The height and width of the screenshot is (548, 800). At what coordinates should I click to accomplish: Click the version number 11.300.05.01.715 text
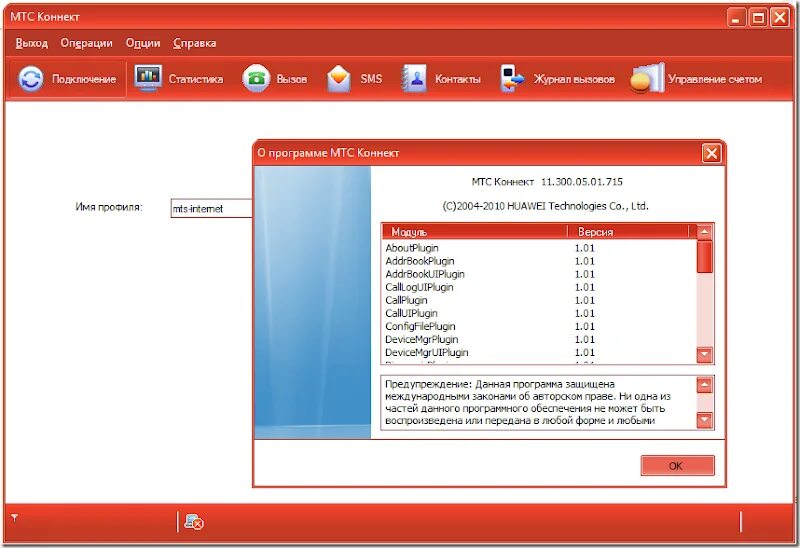[582, 182]
